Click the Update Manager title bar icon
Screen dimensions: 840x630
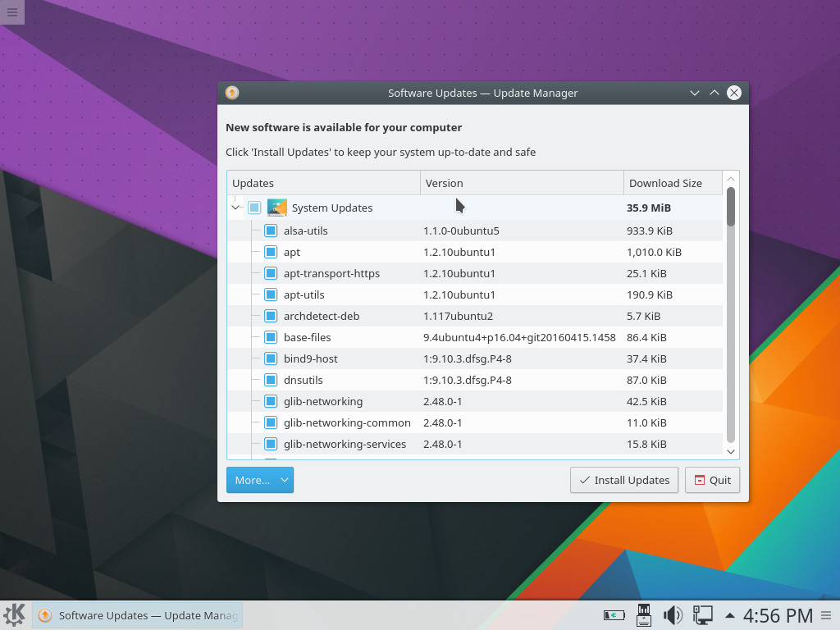(232, 93)
